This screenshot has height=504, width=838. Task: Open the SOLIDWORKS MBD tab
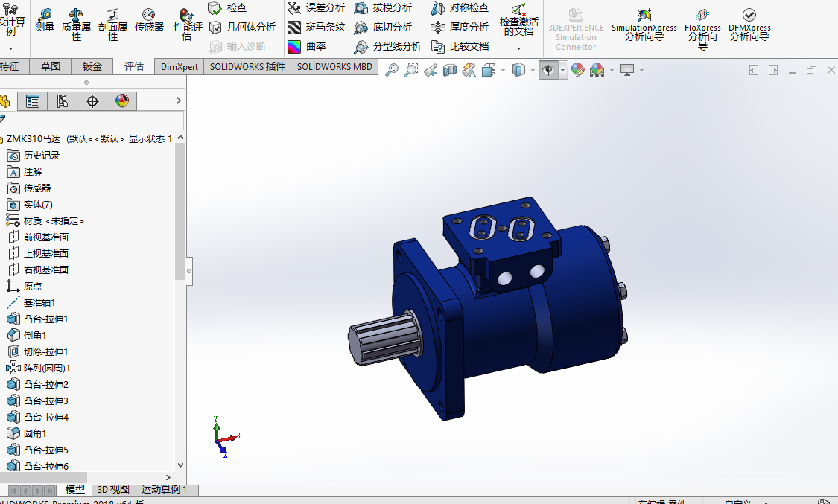334,67
